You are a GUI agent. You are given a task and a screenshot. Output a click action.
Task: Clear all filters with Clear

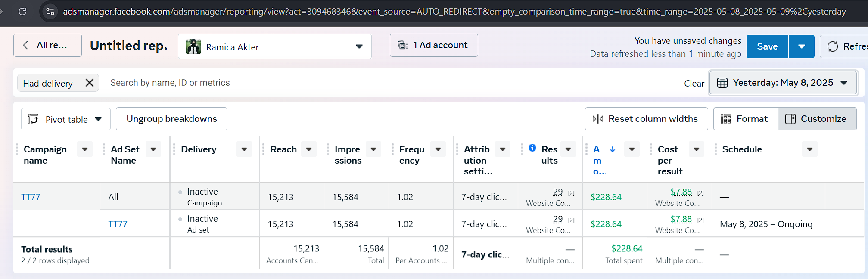[x=694, y=84]
